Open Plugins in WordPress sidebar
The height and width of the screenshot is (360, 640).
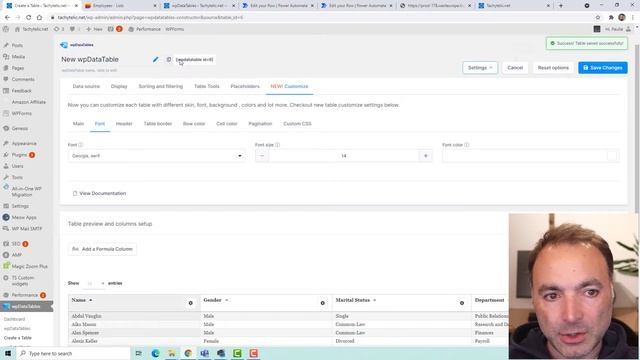[19, 155]
